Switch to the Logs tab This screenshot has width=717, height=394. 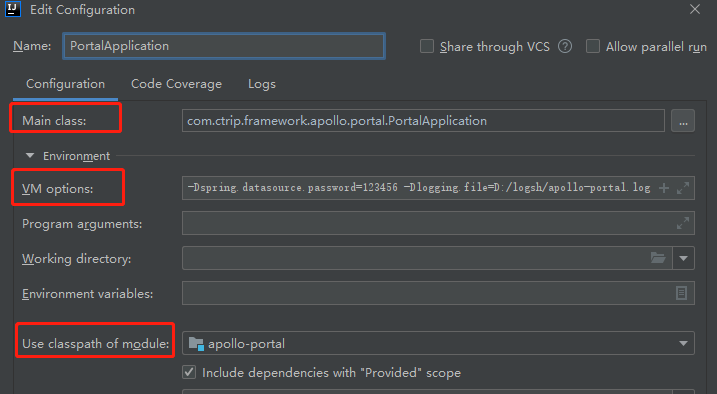click(262, 84)
